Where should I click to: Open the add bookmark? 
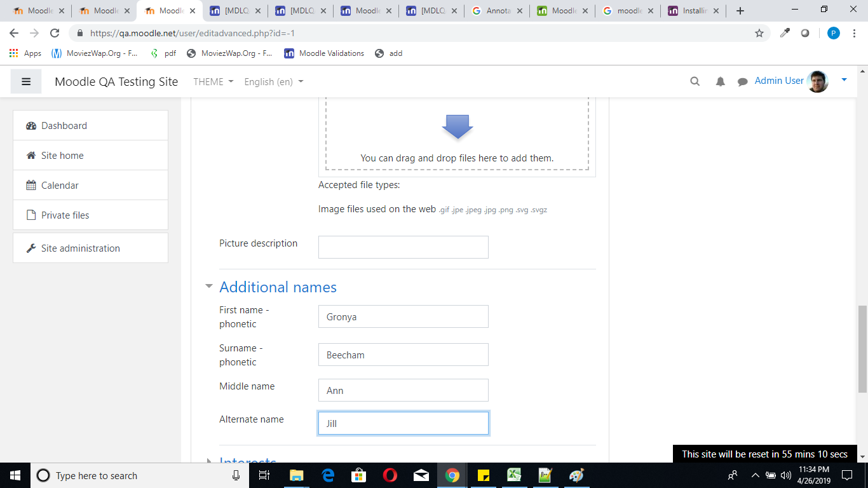(x=389, y=53)
